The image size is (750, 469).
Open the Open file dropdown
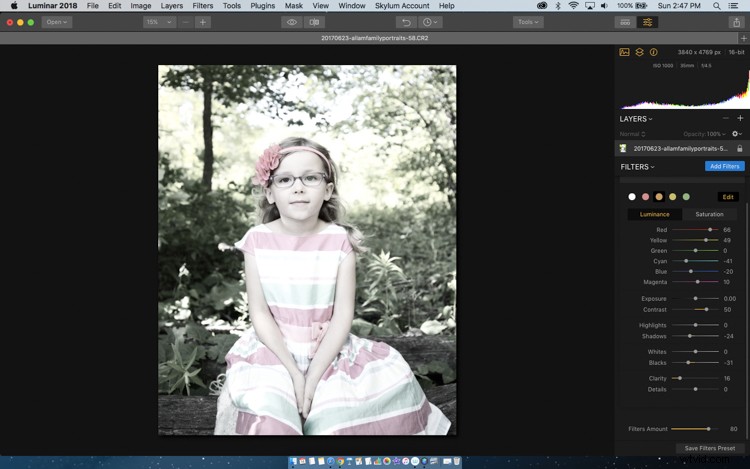[56, 22]
